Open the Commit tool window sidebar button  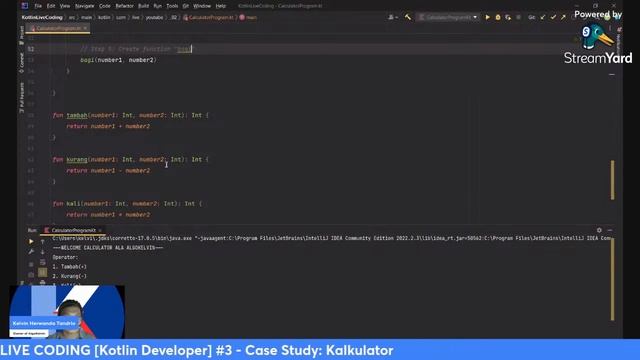coord(22,63)
